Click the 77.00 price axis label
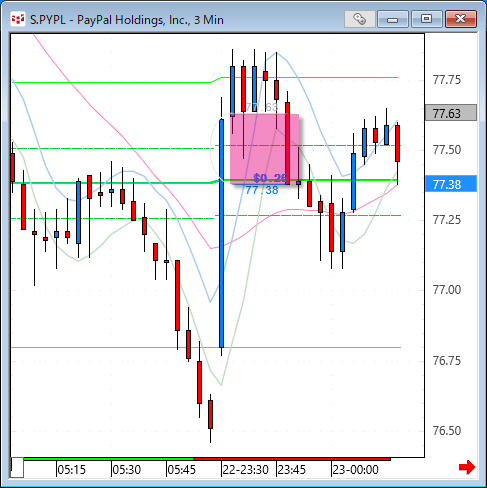Screen dimensions: 487x488 pyautogui.click(x=447, y=290)
